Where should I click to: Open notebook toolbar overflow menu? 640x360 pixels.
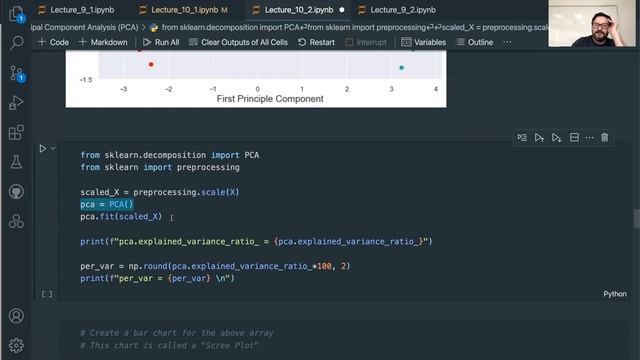click(x=507, y=42)
